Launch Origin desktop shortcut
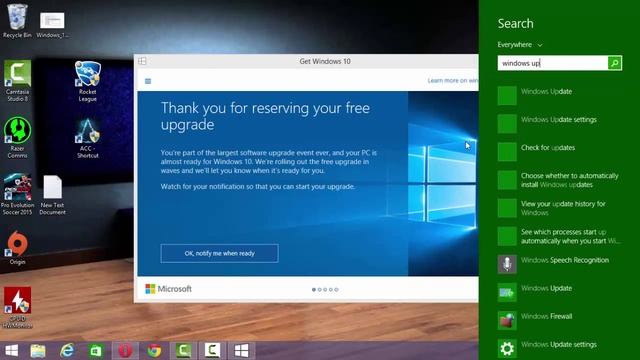This screenshot has height=360, width=640. coord(17,247)
